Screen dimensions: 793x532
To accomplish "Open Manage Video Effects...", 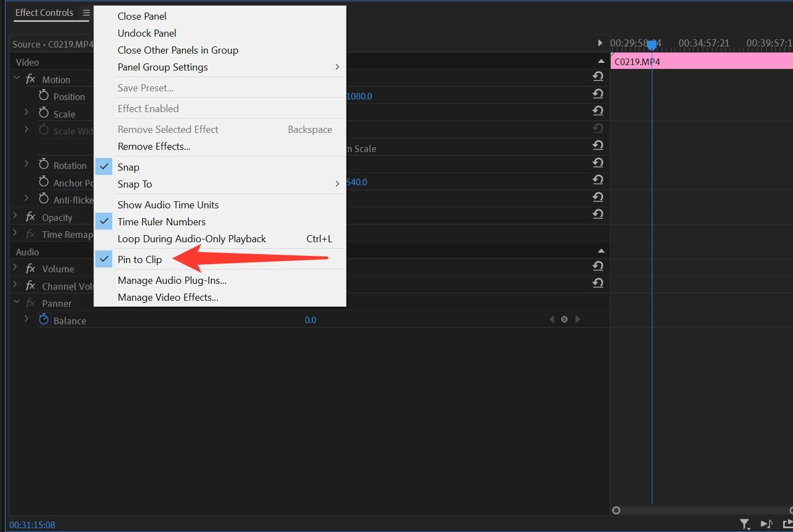I will click(x=220, y=297).
